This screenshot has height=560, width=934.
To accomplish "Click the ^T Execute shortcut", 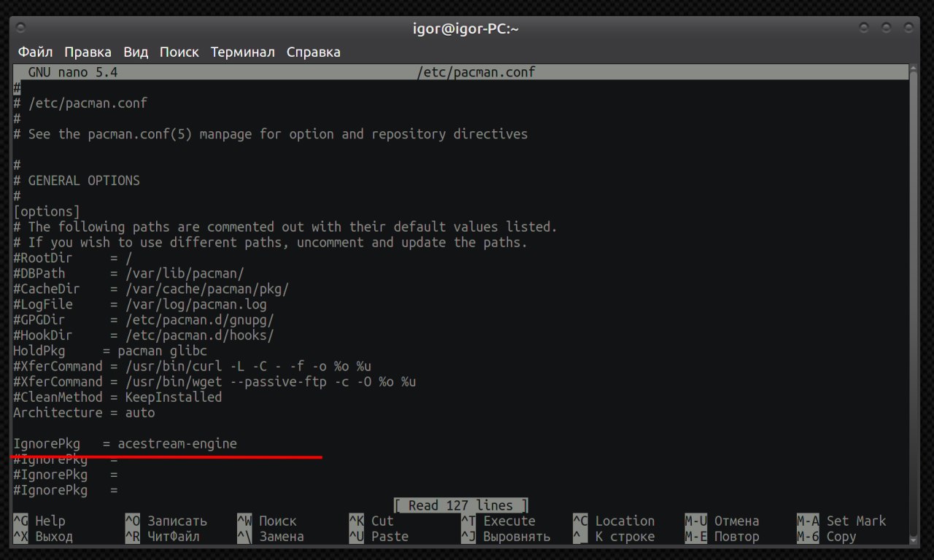I will tap(498, 521).
